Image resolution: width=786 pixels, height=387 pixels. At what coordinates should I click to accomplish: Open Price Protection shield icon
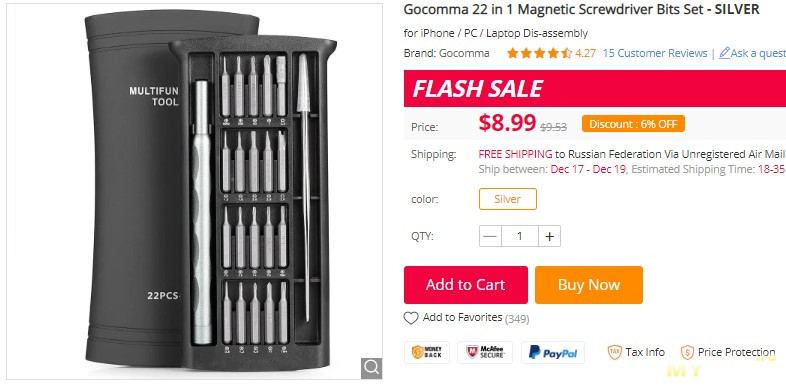[x=687, y=352]
